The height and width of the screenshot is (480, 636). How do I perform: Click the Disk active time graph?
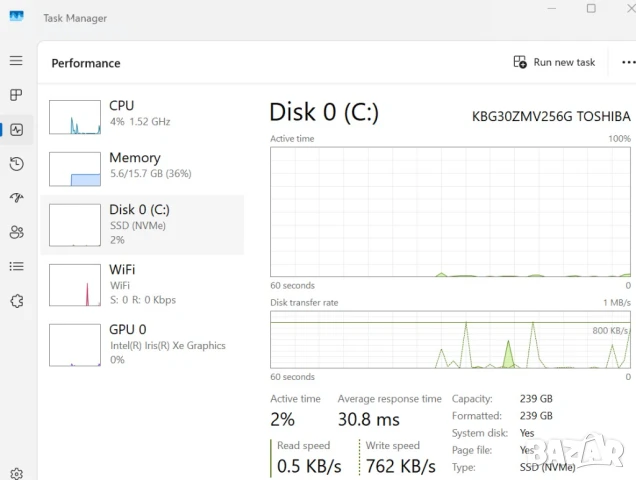point(450,212)
